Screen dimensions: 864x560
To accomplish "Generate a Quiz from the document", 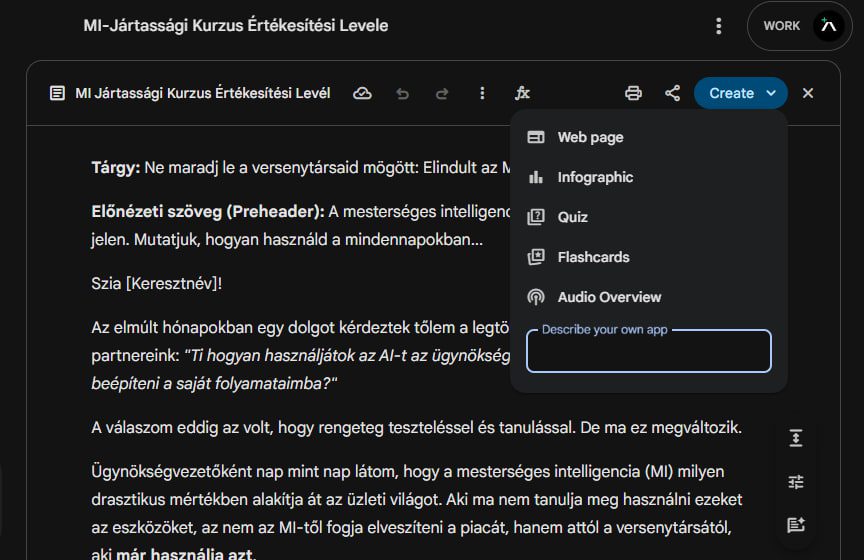I will click(x=572, y=217).
